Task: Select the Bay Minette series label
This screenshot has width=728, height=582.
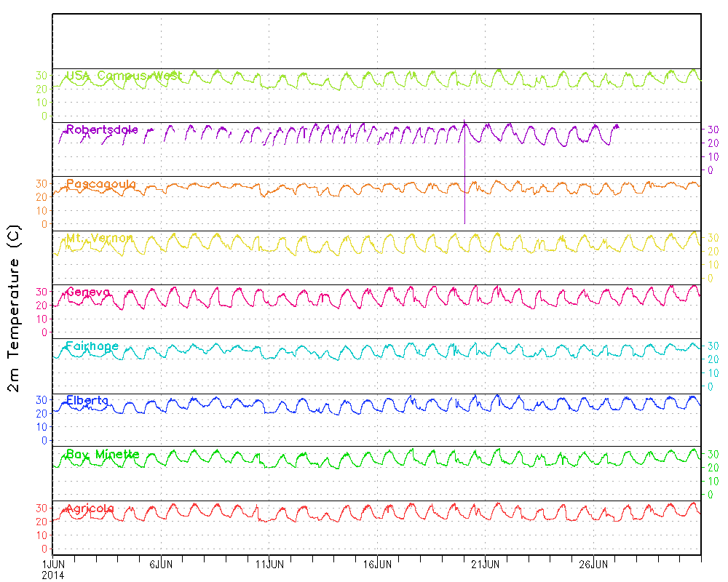Action: 103,455
